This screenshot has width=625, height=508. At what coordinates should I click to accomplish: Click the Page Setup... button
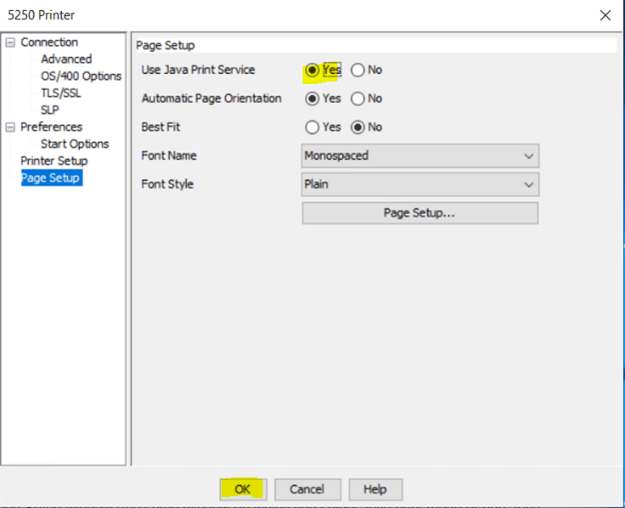[420, 213]
